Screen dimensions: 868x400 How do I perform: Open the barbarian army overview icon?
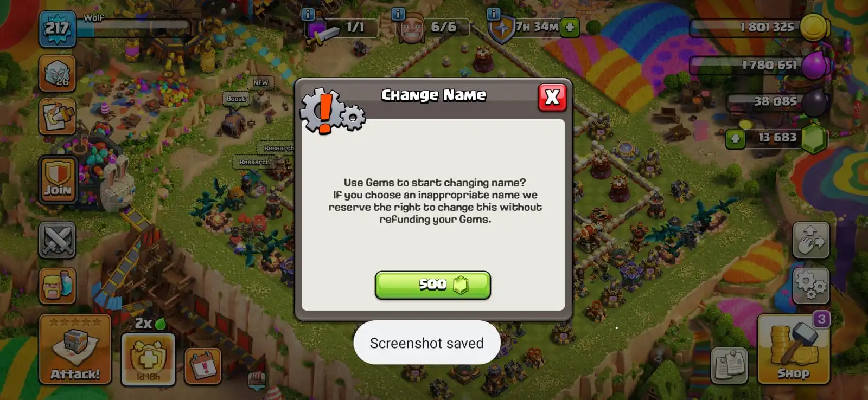58,286
